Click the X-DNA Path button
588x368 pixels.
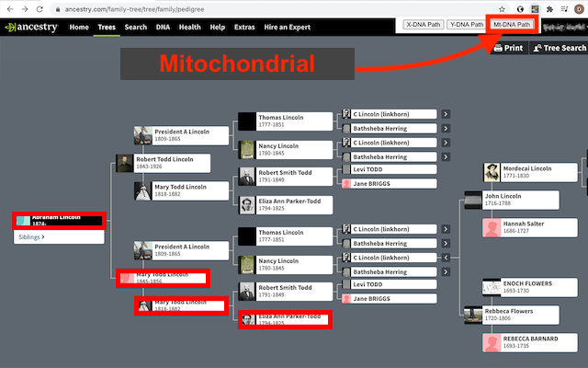(x=424, y=25)
